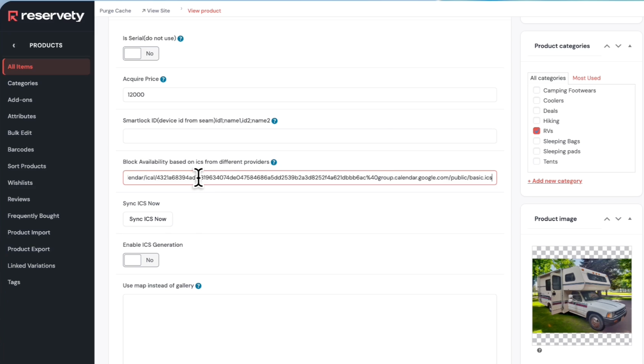644x364 pixels.
Task: Switch to the Most Used tab
Action: pyautogui.click(x=586, y=78)
